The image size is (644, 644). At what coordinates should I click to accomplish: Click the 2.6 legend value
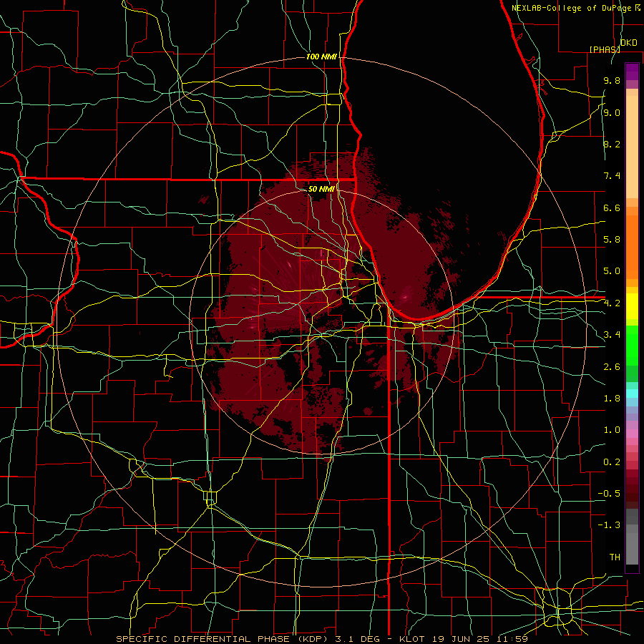click(612, 367)
